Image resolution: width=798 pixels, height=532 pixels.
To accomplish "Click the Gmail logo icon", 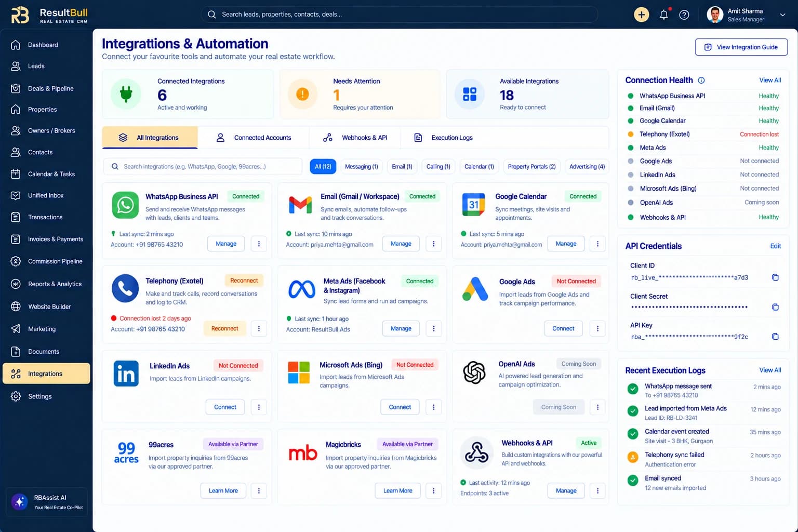I will coord(300,205).
